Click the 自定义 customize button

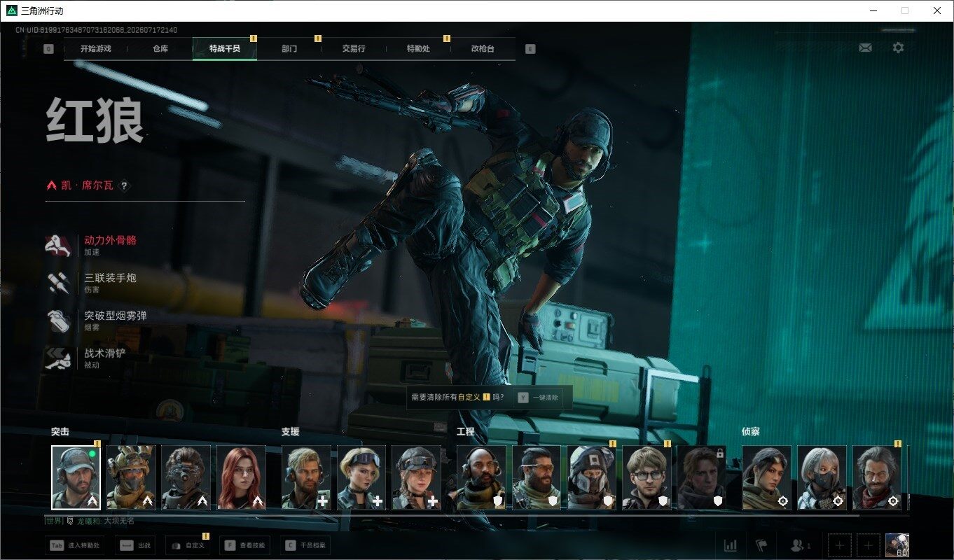(187, 545)
